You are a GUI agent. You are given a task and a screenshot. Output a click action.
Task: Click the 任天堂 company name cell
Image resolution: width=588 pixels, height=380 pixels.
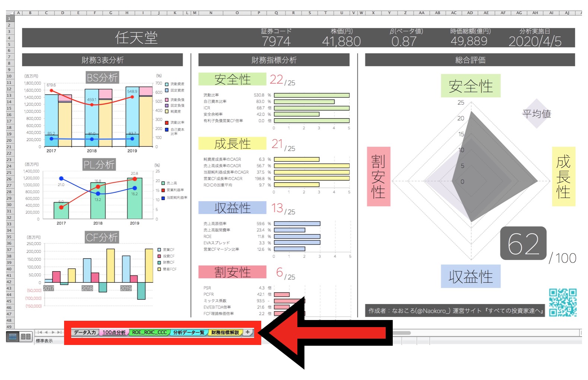pyautogui.click(x=136, y=38)
